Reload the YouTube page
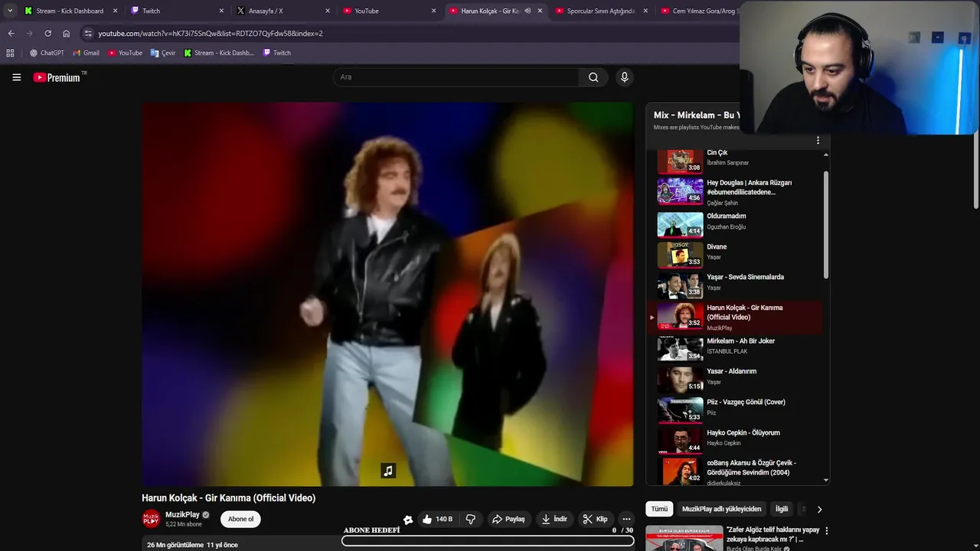Image resolution: width=980 pixels, height=551 pixels. tap(47, 34)
